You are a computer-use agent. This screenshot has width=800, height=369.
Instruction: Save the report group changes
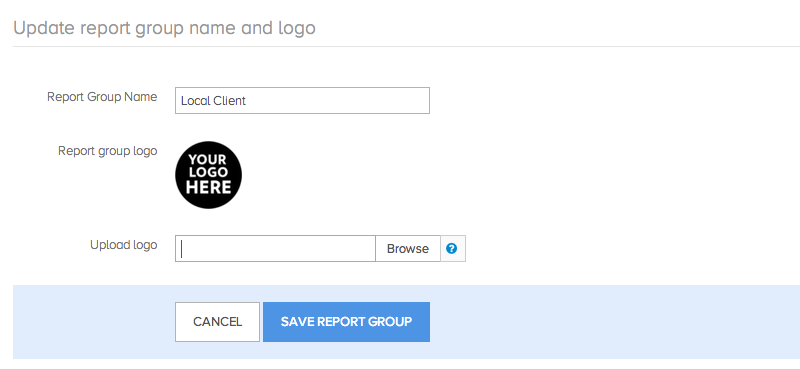pos(346,322)
